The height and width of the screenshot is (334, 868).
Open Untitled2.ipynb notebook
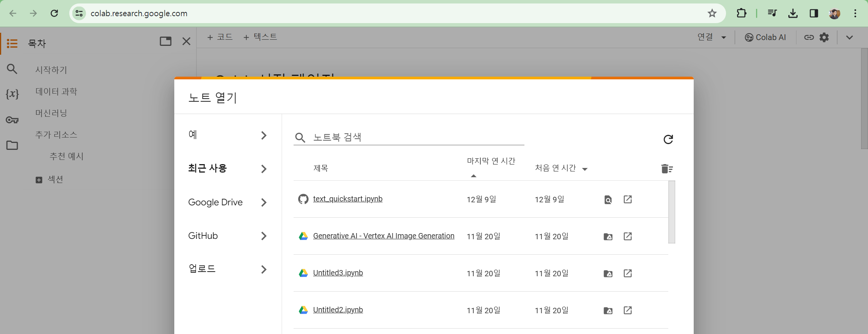click(338, 310)
